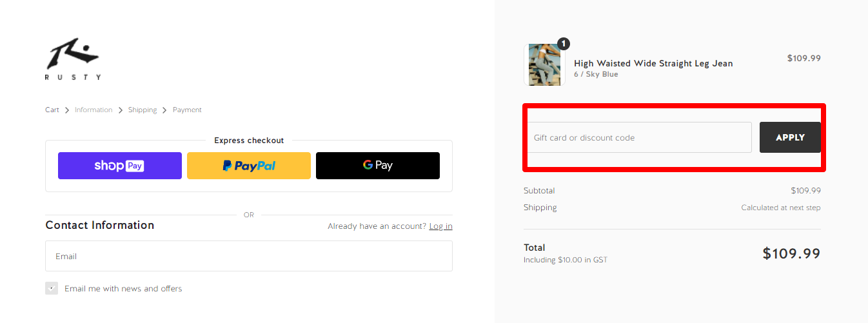Toggle Email me with news and offers

coord(52,288)
